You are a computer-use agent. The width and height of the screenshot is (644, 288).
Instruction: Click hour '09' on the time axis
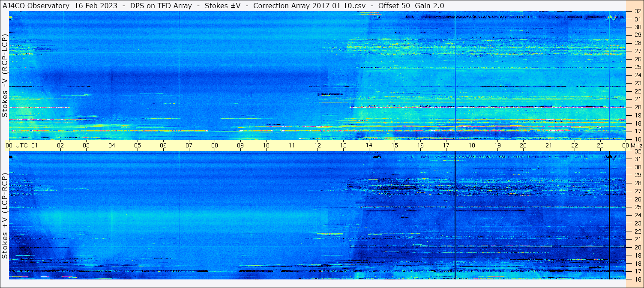pyautogui.click(x=240, y=145)
